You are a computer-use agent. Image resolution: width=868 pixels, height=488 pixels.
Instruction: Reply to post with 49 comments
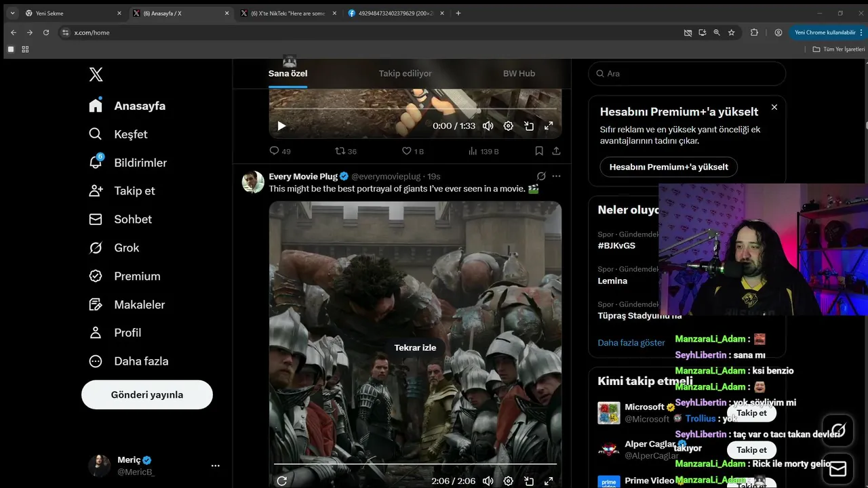tap(280, 151)
